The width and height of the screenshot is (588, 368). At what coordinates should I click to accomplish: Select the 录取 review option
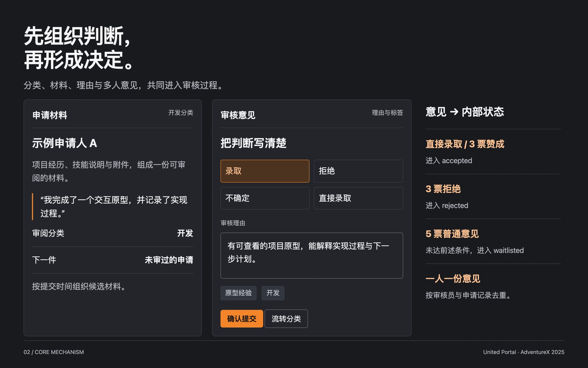265,171
